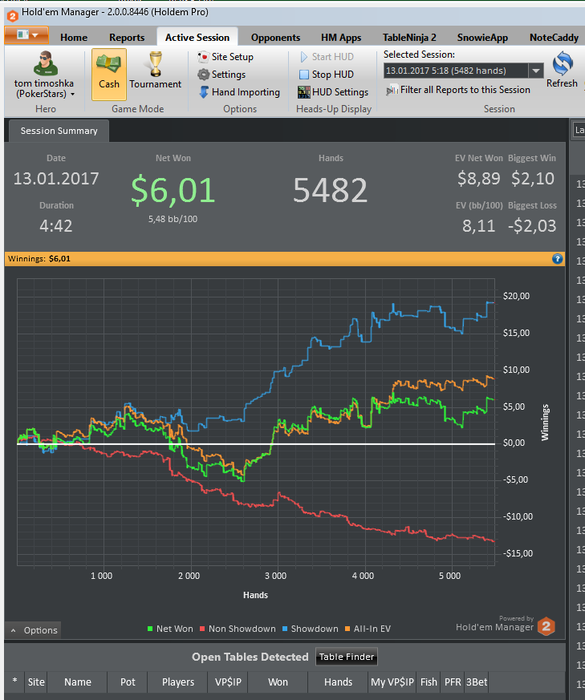Open the SnowieApp tab
585x700 pixels.
[x=482, y=38]
